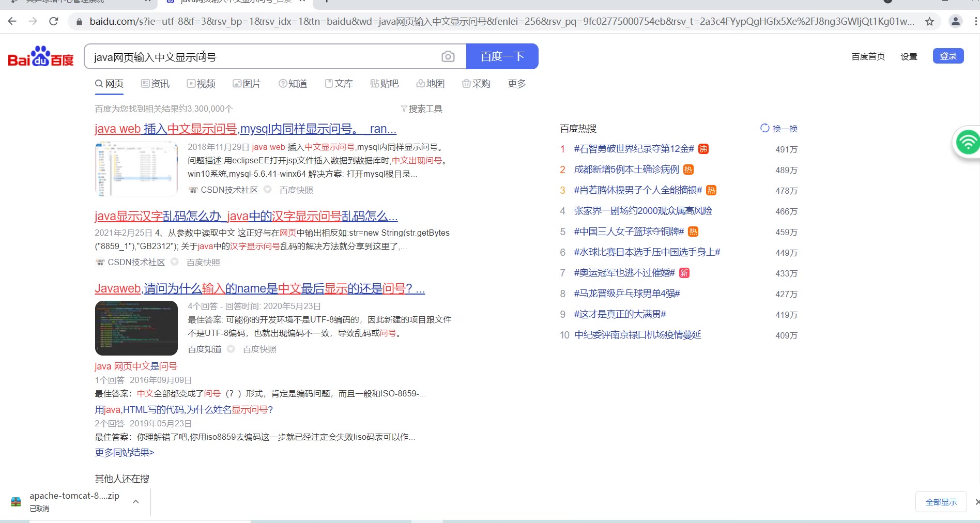Click the 全部显示 downloads button
This screenshot has height=523, width=980.
coord(941,502)
